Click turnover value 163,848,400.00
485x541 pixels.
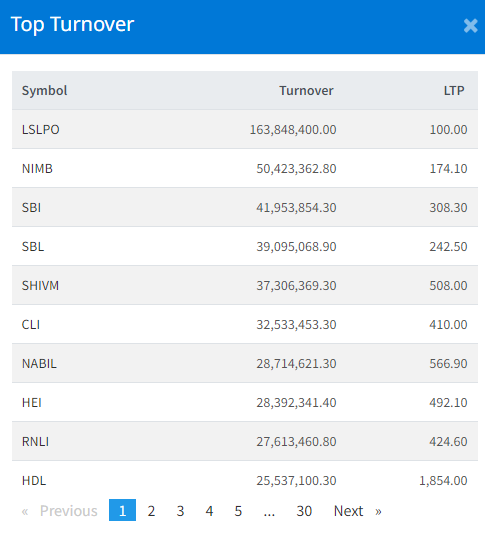tap(293, 130)
